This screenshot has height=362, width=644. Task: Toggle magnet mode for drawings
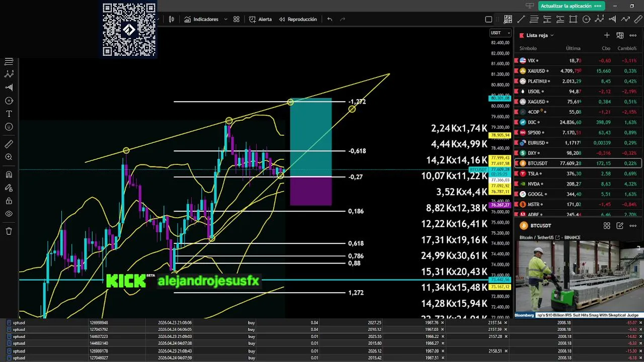point(9,175)
